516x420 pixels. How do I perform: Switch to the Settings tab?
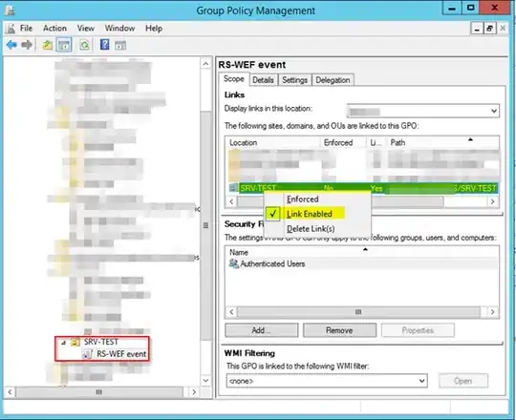[294, 80]
